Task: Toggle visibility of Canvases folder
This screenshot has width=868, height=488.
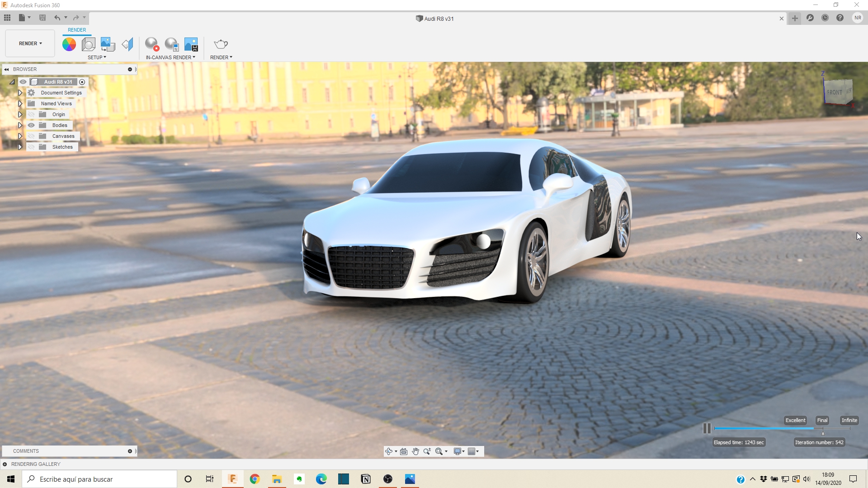Action: [31, 136]
